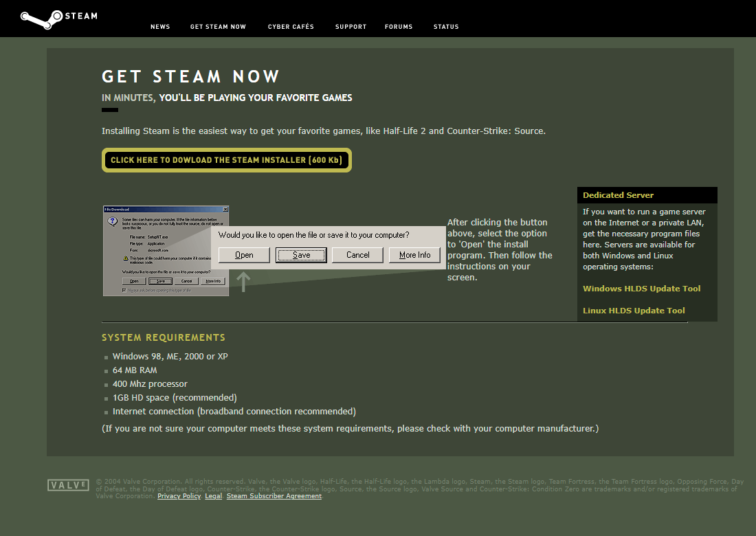Viewport: 756px width, 536px height.
Task: Open Windows HLDS Update Tool link
Action: point(642,289)
